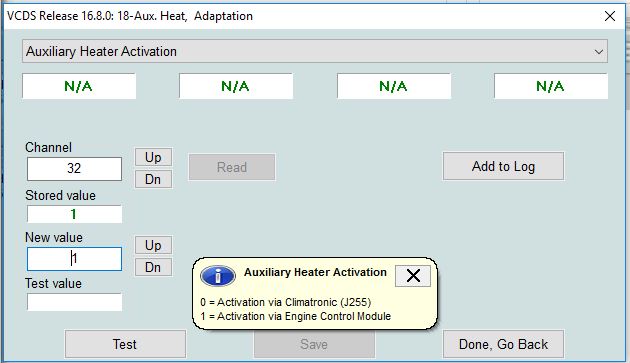This screenshot has width=630, height=363.
Task: Open the Auxiliary Heater Activation dropdown arrow
Action: tap(599, 51)
